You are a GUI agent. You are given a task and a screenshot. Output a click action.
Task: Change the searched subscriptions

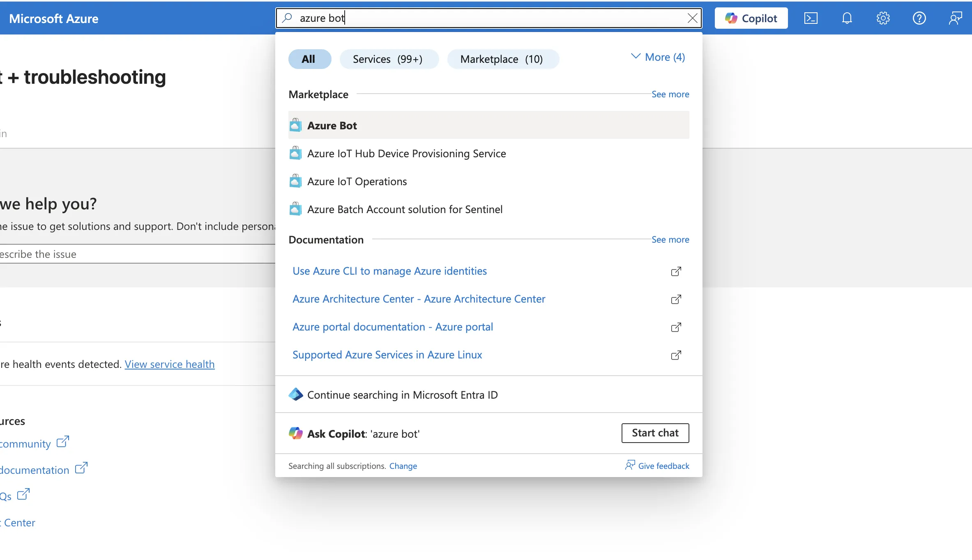(403, 466)
